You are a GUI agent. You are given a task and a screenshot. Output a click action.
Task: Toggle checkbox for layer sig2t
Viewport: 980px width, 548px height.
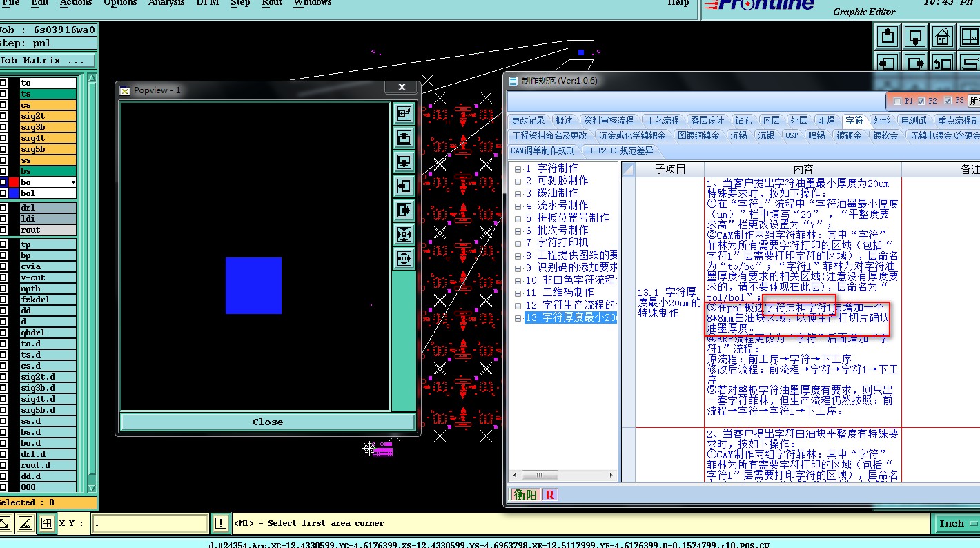click(3, 116)
